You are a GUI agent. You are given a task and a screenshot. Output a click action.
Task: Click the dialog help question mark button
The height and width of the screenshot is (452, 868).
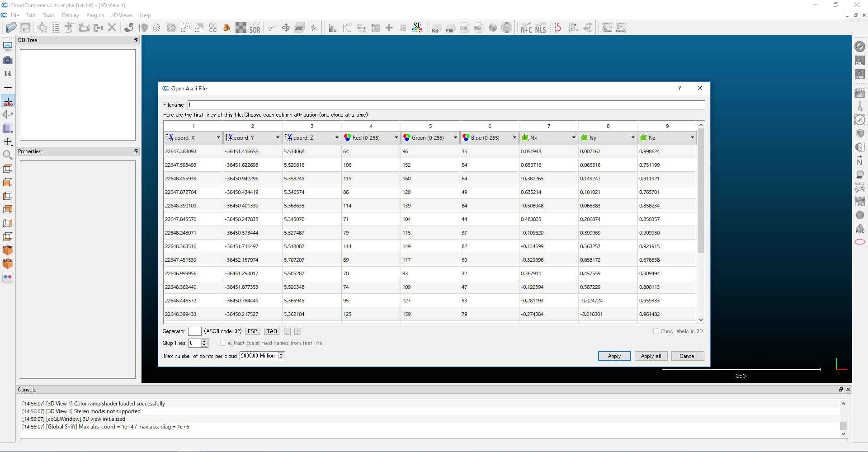click(679, 88)
